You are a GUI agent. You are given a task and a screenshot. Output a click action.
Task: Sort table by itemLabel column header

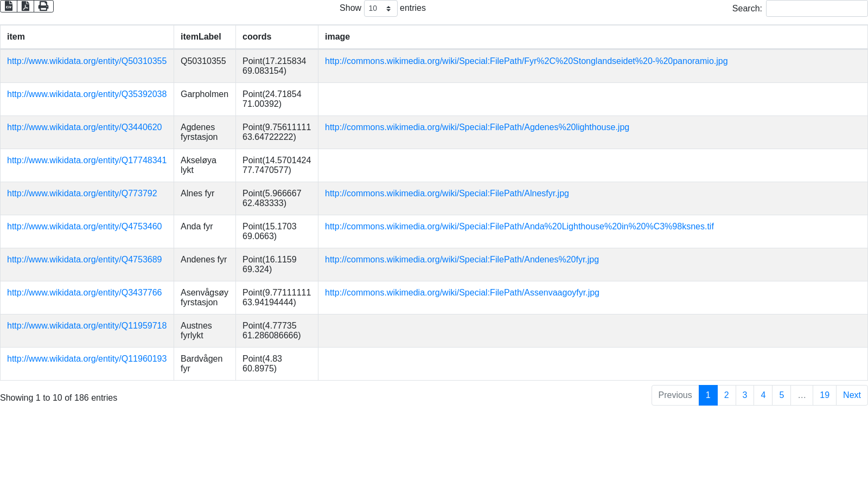205,37
